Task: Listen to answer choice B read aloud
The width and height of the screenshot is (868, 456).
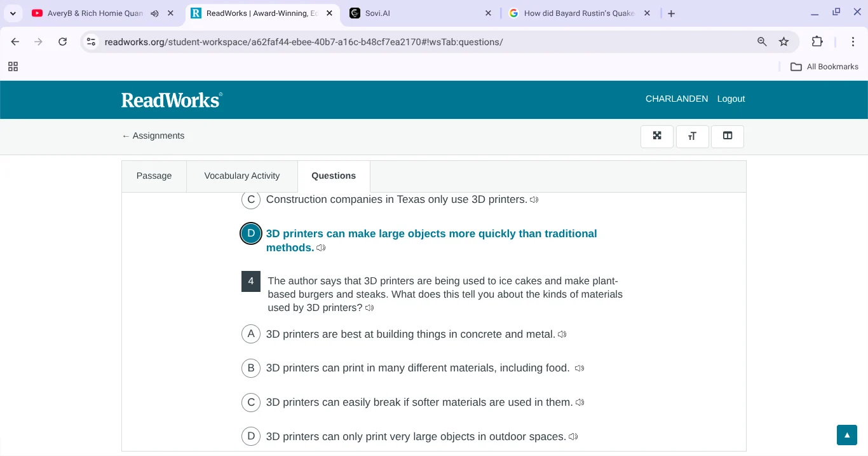Action: [579, 368]
